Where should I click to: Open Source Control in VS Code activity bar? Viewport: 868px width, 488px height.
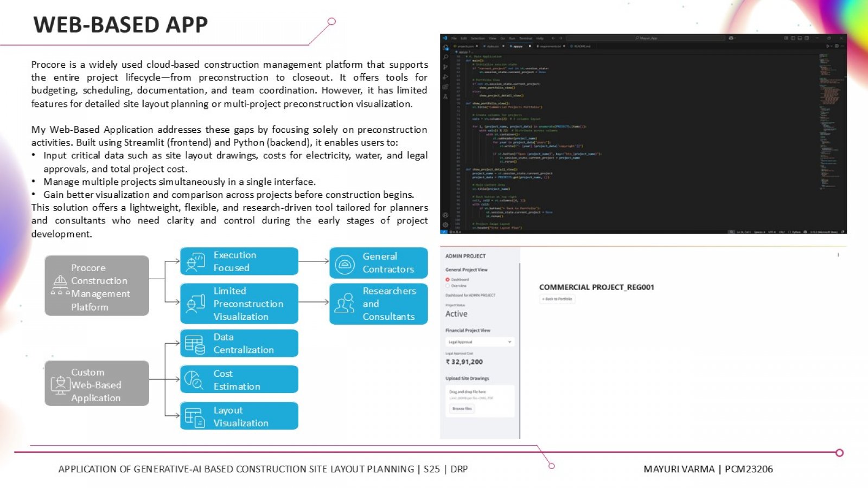(445, 67)
